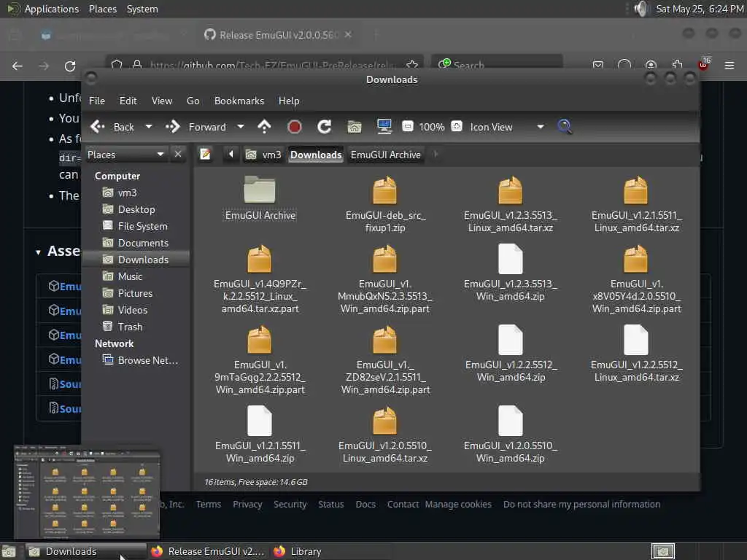This screenshot has height=560, width=747.
Task: Zoom in using the plus icon
Action: point(457,127)
